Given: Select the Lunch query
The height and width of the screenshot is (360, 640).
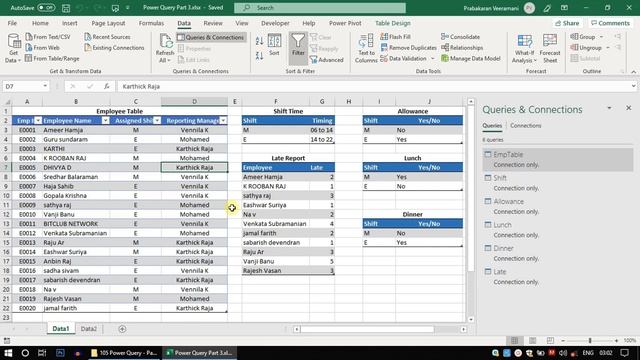Looking at the screenshot, I should tap(558, 229).
